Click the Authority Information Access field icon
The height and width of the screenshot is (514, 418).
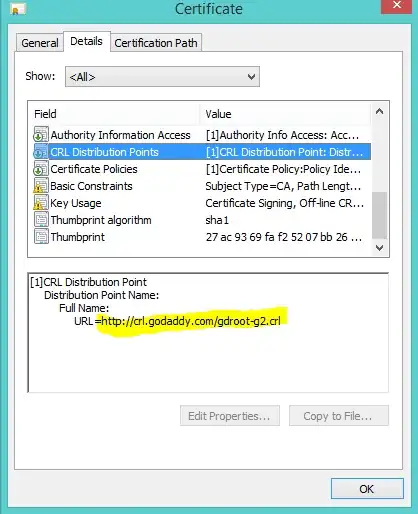pos(41,135)
